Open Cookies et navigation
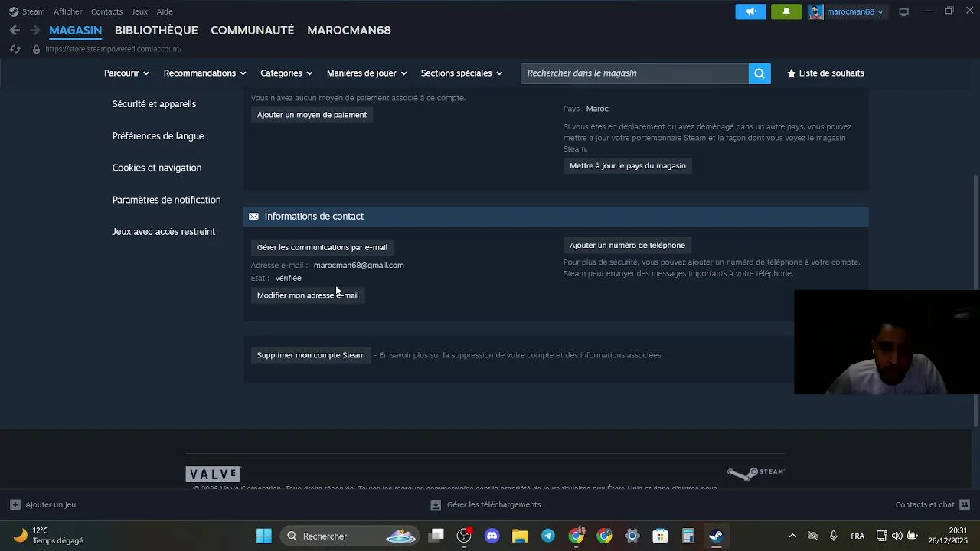Screen dimensions: 980x551 (157, 168)
